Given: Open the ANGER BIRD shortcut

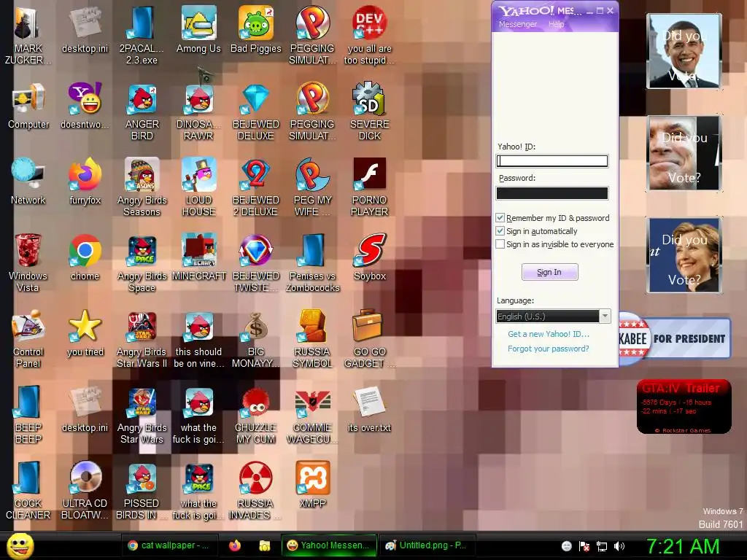Looking at the screenshot, I should 142,112.
